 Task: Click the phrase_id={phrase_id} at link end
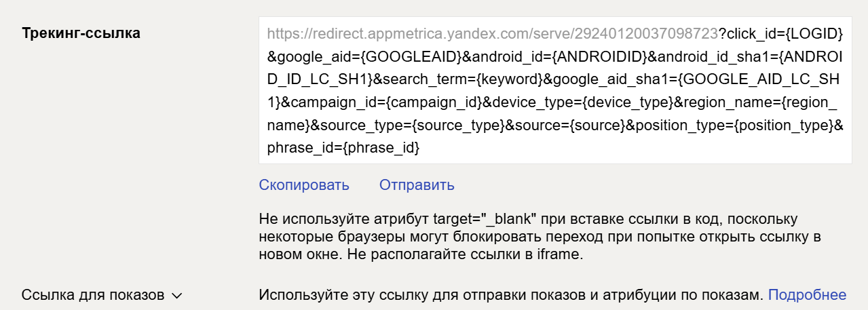pos(343,148)
